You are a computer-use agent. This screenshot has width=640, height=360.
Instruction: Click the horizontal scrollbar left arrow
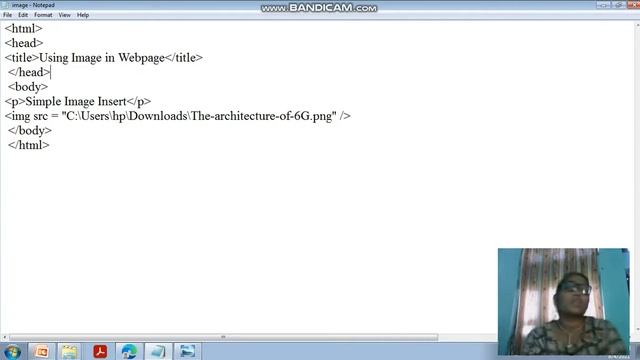[4, 337]
